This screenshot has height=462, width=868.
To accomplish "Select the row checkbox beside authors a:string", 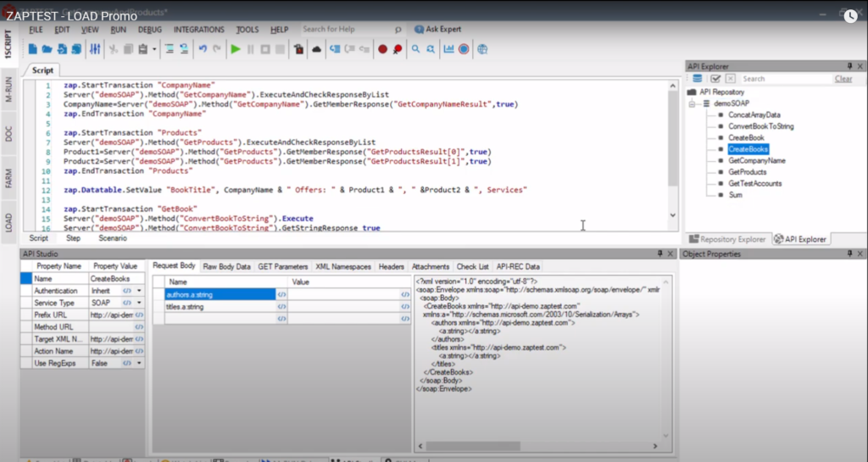I will click(159, 294).
